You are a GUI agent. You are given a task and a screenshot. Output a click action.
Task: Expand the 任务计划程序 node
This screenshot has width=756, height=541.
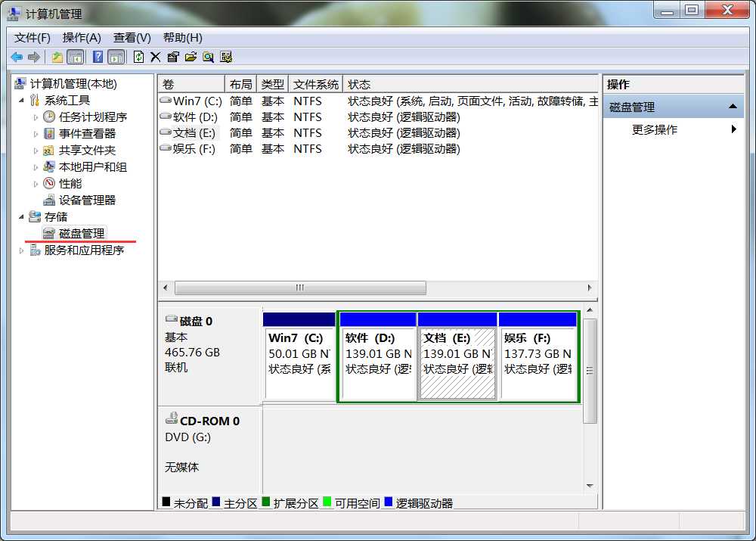pyautogui.click(x=36, y=117)
